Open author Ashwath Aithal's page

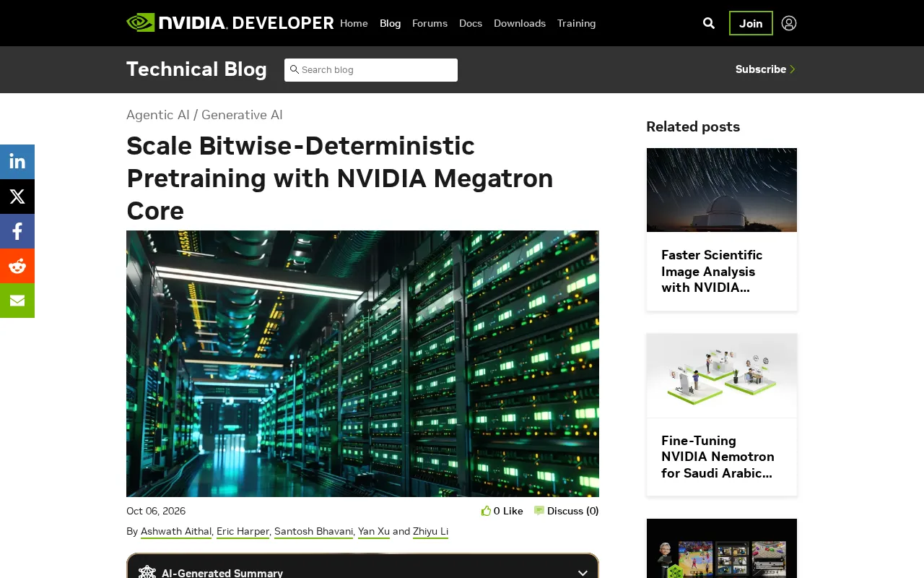(x=176, y=531)
